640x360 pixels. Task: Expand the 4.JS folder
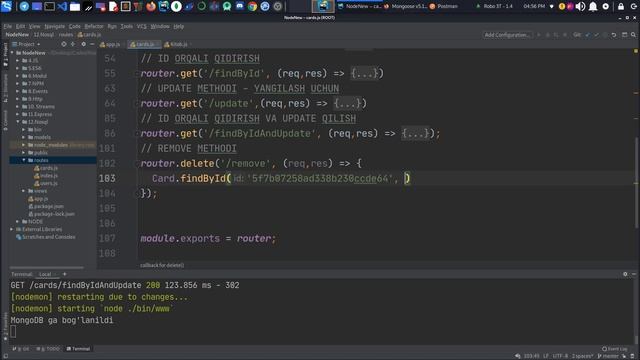tap(18, 60)
